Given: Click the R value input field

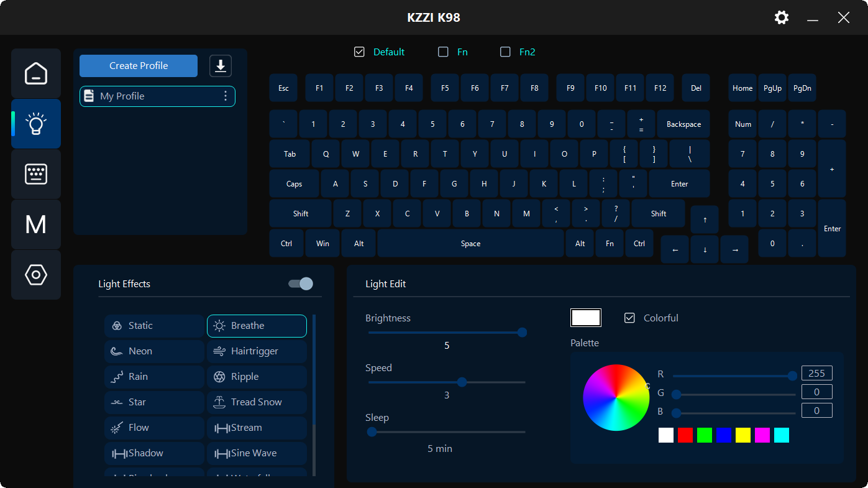Looking at the screenshot, I should [x=816, y=374].
